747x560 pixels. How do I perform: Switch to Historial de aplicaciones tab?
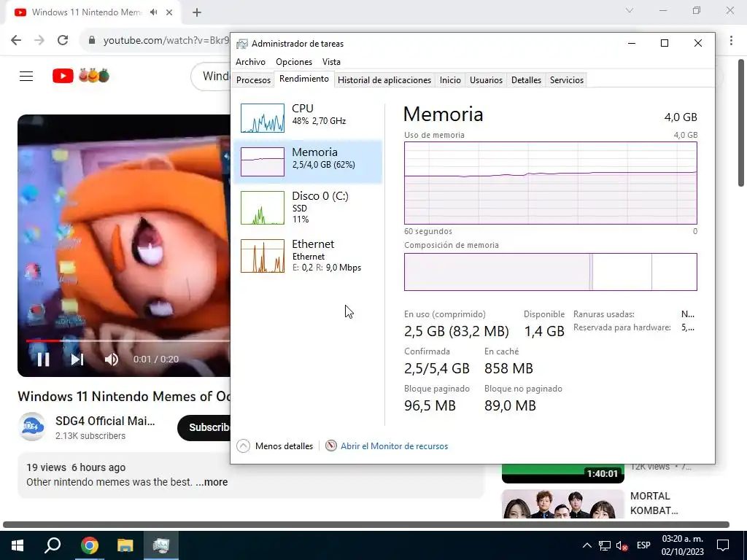tap(384, 80)
